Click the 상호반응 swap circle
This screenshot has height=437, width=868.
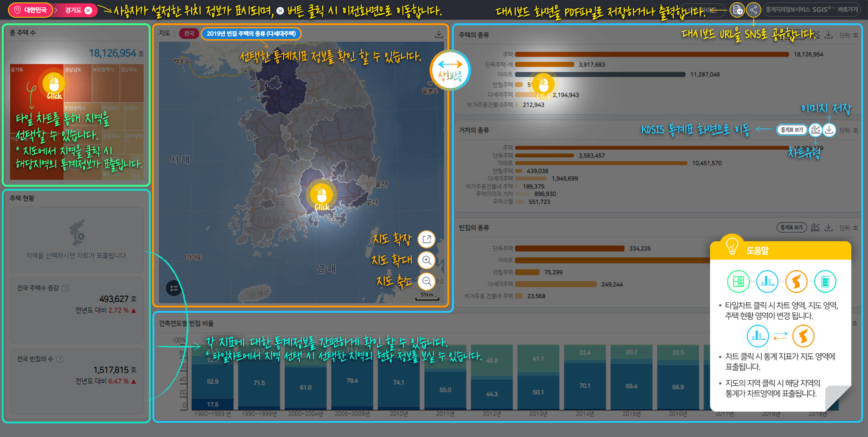450,70
